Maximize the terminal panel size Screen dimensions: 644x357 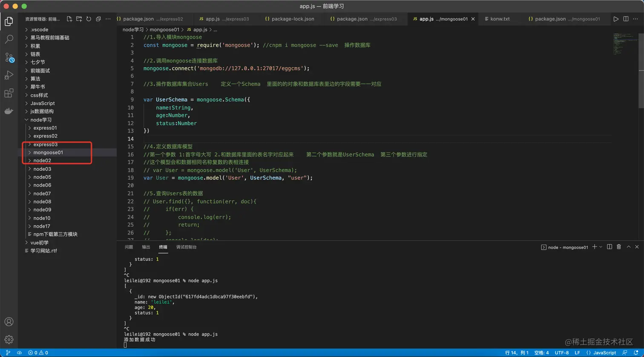pyautogui.click(x=628, y=247)
